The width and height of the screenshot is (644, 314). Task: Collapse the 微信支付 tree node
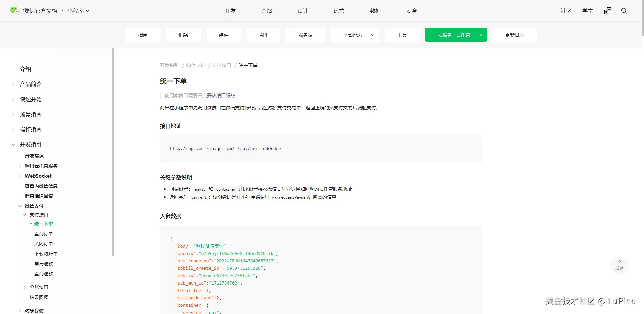click(20, 206)
